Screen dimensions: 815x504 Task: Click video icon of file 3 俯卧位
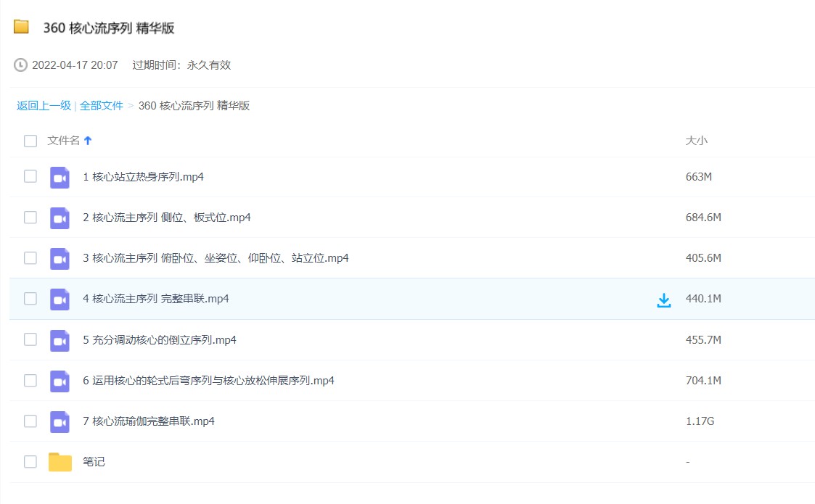[x=60, y=258]
